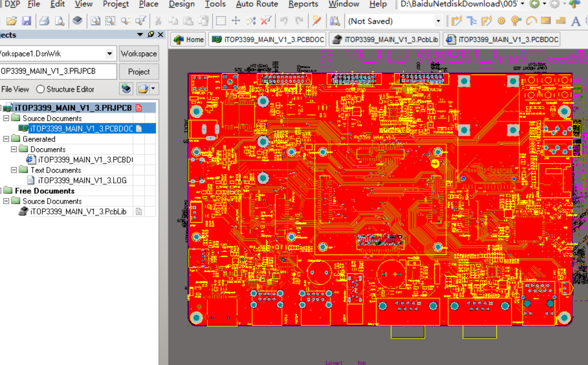Place a text string
The image size is (588, 365).
tap(575, 21)
